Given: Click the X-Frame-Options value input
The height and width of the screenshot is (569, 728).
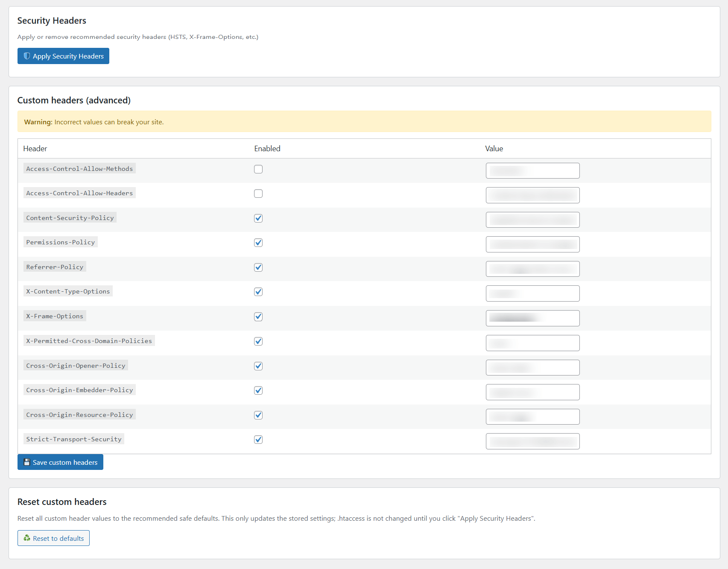Looking at the screenshot, I should pos(532,318).
